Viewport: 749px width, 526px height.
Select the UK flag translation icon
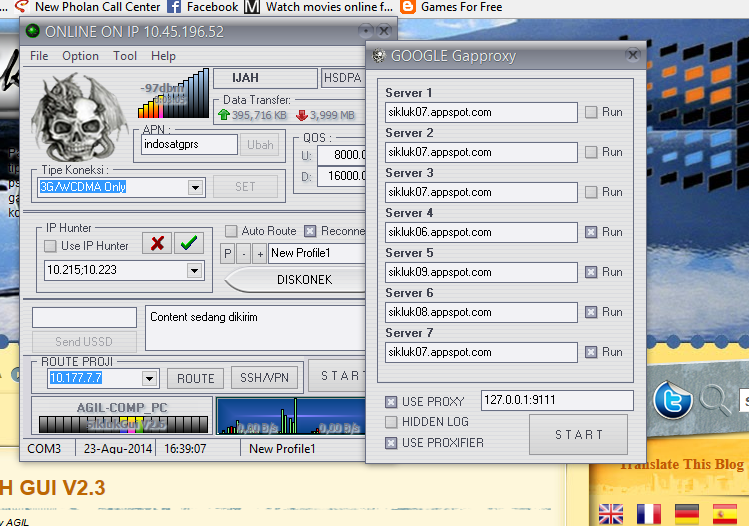[x=611, y=515]
